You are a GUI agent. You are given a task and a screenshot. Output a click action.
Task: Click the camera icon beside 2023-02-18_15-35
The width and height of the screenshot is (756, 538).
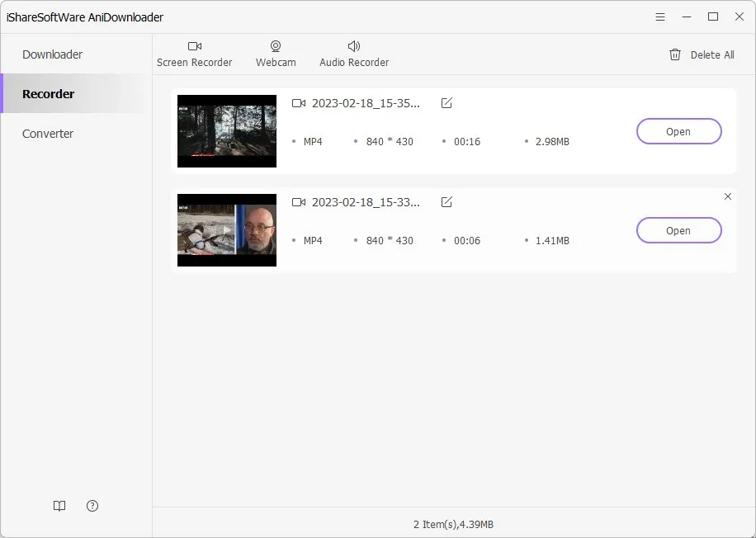tap(299, 103)
